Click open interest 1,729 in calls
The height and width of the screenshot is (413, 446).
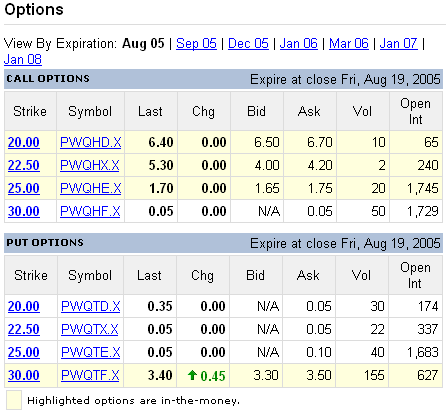423,211
